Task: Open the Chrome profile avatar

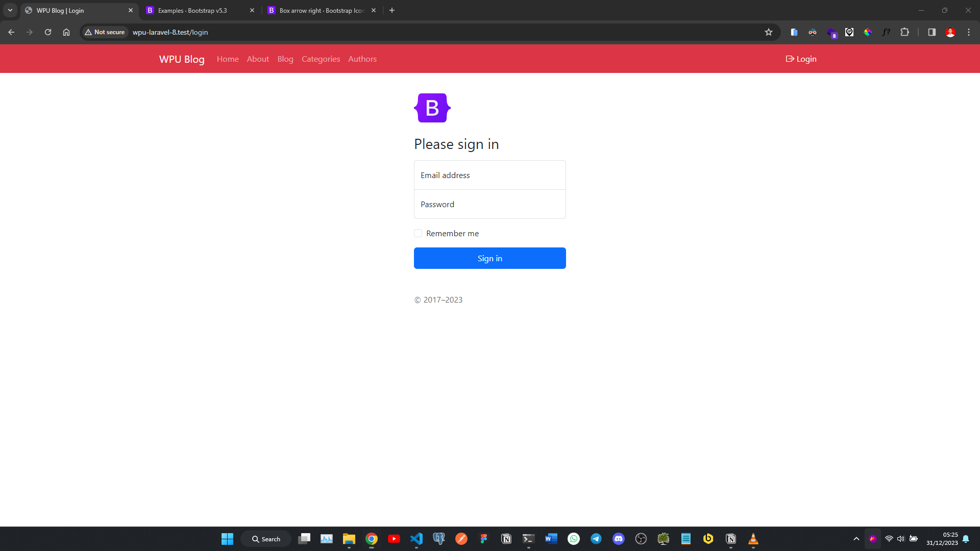Action: click(950, 32)
